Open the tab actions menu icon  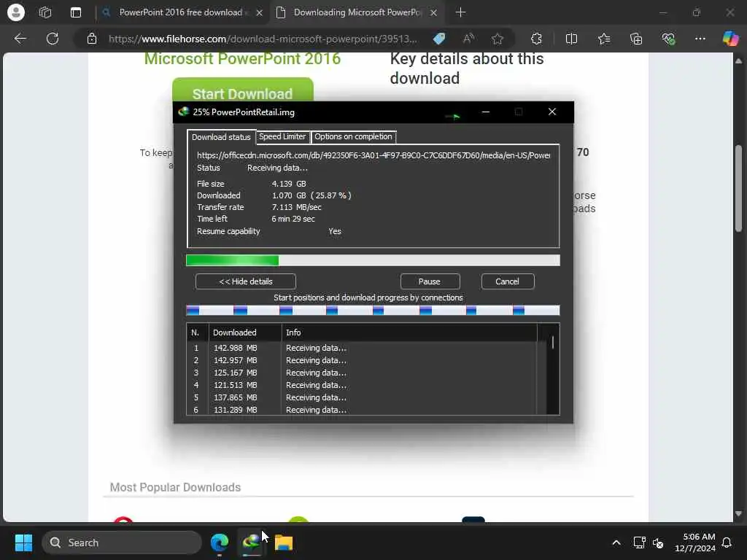(x=76, y=12)
